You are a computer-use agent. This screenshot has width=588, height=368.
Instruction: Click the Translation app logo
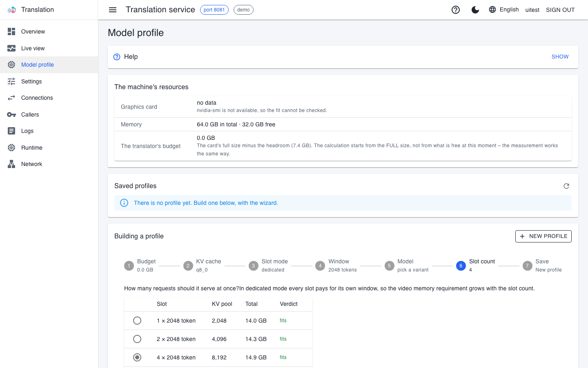click(x=11, y=10)
